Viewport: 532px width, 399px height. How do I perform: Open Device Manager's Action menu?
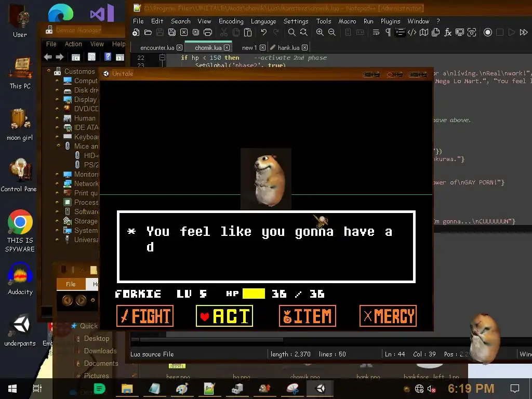[x=73, y=44]
